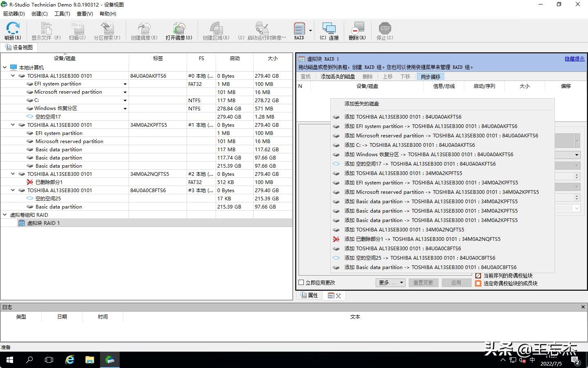Click the 创建镜像 create image icon
Screen dimensions: 588x368
pos(144,31)
